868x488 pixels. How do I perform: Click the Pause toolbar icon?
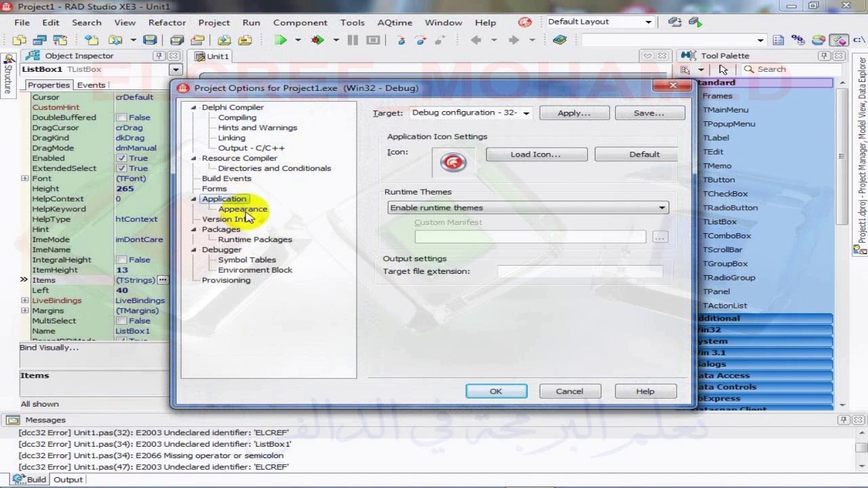[x=353, y=40]
